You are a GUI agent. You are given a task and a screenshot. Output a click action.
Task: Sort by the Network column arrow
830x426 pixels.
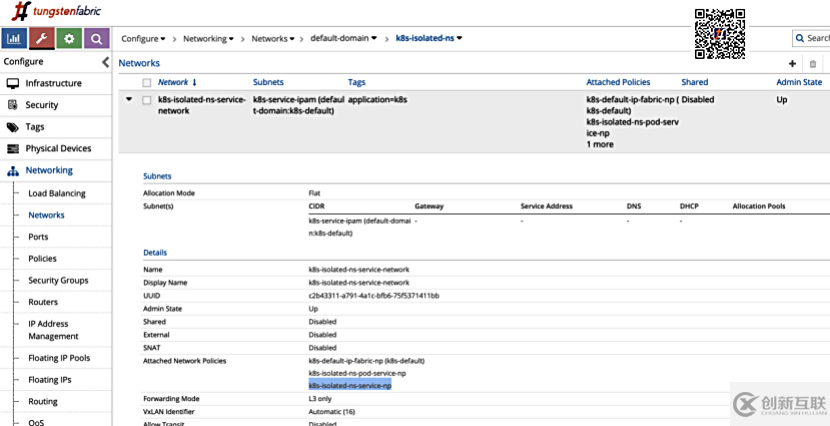194,82
